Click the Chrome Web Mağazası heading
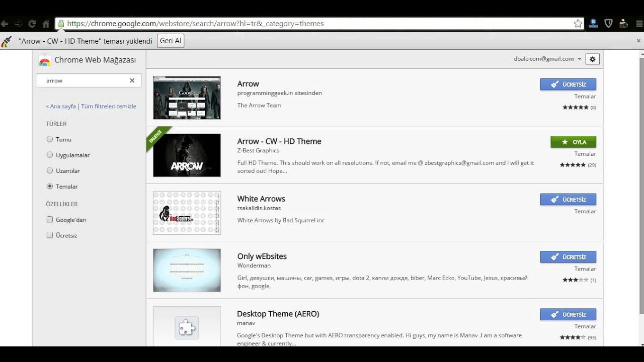 coord(95,60)
